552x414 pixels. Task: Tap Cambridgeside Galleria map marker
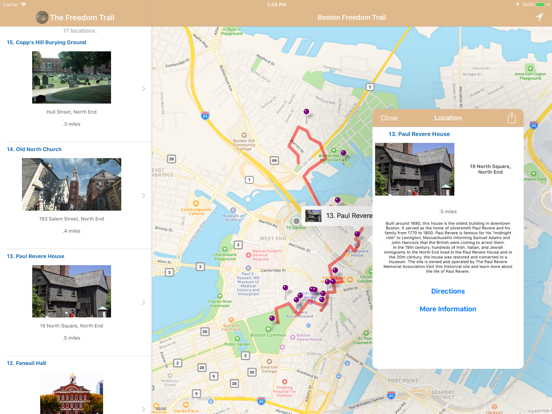[x=196, y=203]
